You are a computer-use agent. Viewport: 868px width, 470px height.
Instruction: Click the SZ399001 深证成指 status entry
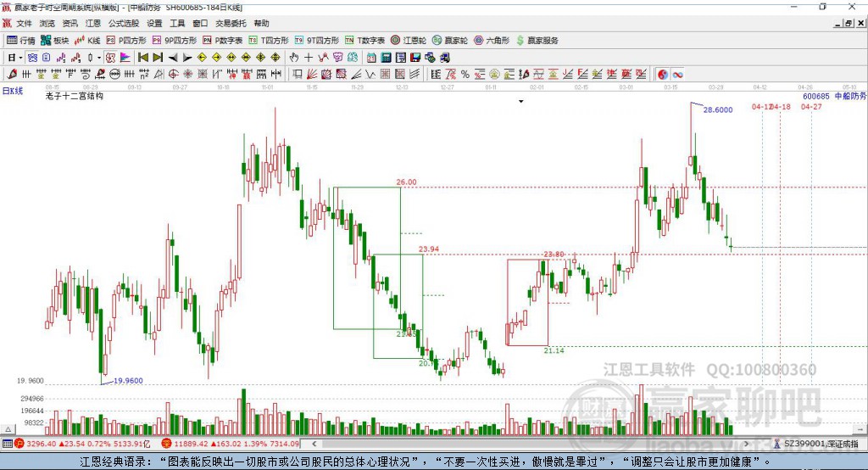click(x=816, y=444)
